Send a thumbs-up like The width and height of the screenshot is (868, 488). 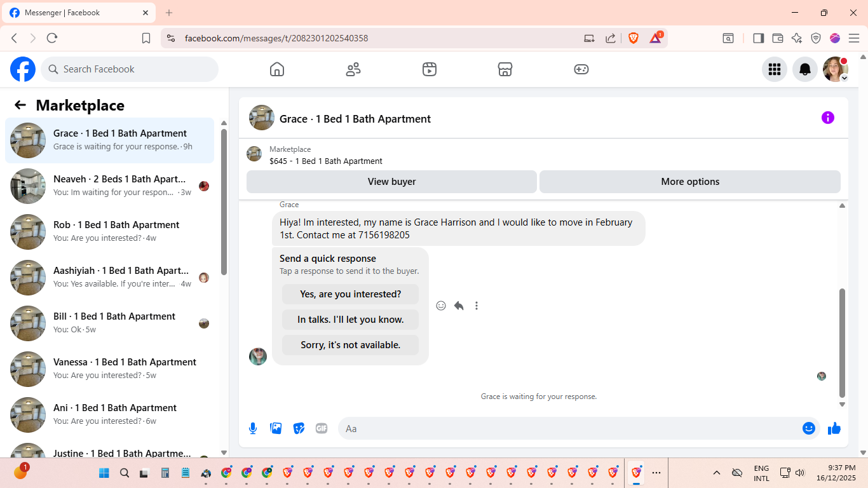(834, 428)
